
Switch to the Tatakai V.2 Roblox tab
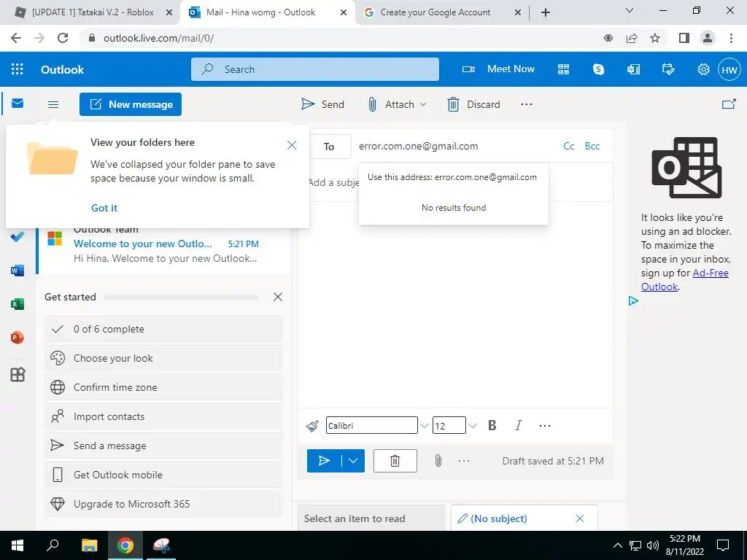pos(92,12)
